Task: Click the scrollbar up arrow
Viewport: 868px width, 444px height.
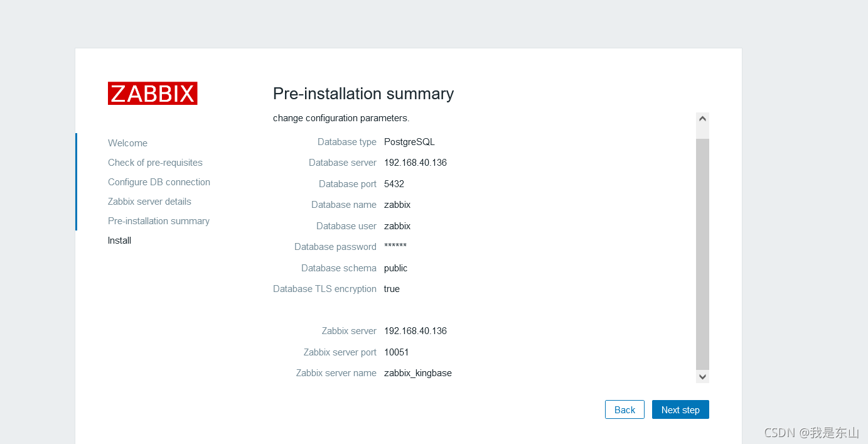Action: coord(702,119)
